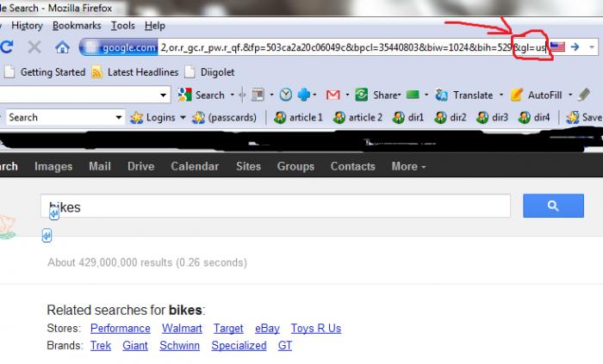Go to the Home page icon
The height and width of the screenshot is (364, 603).
(x=62, y=47)
